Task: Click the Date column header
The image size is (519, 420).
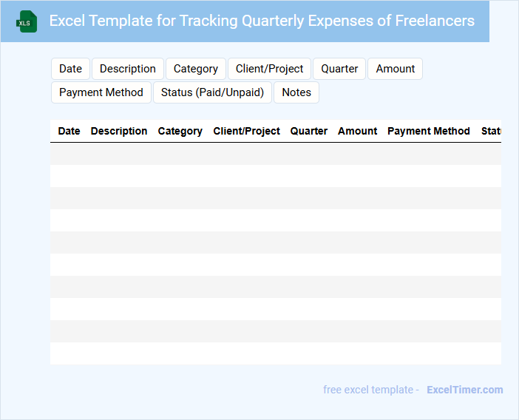Action: (69, 131)
